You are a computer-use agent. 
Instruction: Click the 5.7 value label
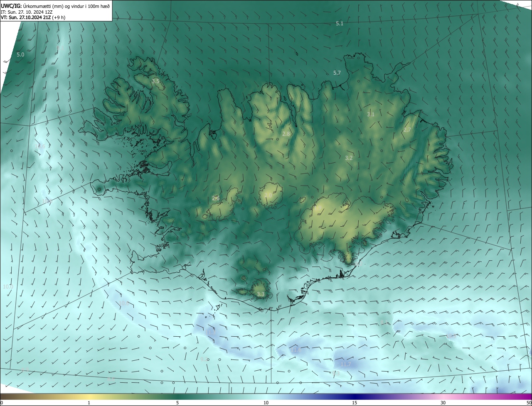click(337, 73)
